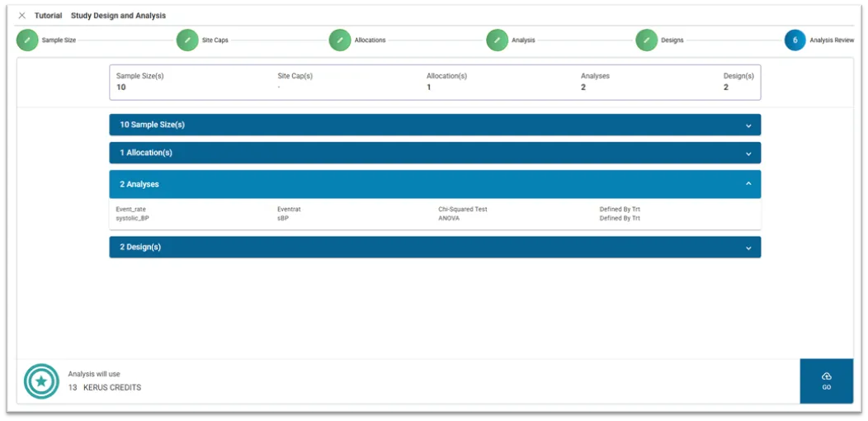Click the step 6 Analysis Review circle
This screenshot has width=868, height=421.
coord(795,40)
